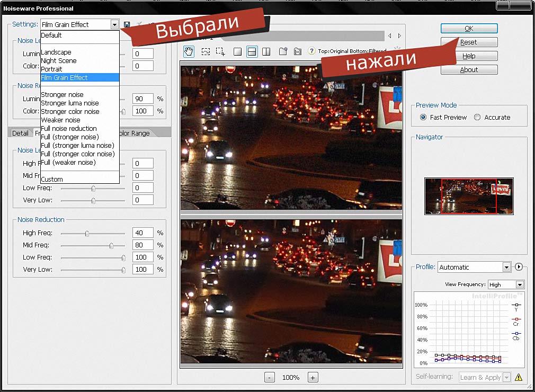Image resolution: width=535 pixels, height=392 pixels.
Task: Switch to vertical split preview layout
Action: click(266, 51)
